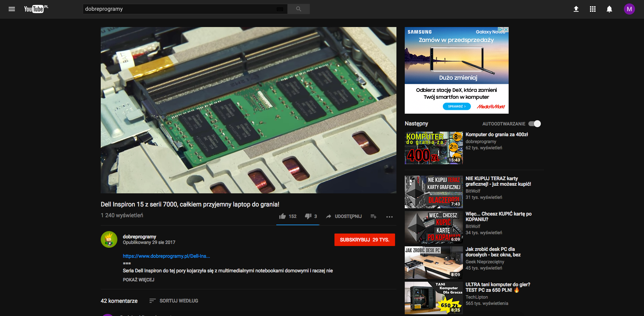Click the Opublikowany 29 sie 2017 date
644x316 pixels.
[149, 242]
